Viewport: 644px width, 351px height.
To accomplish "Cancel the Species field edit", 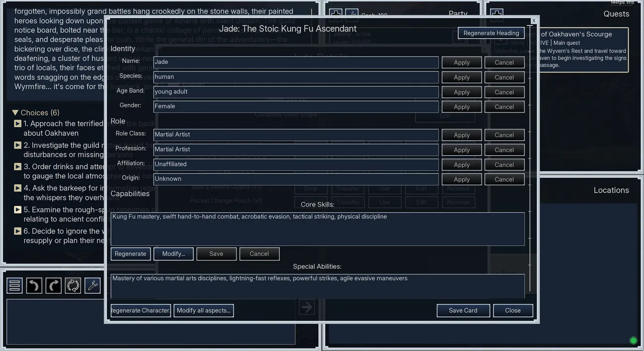I will pos(504,78).
